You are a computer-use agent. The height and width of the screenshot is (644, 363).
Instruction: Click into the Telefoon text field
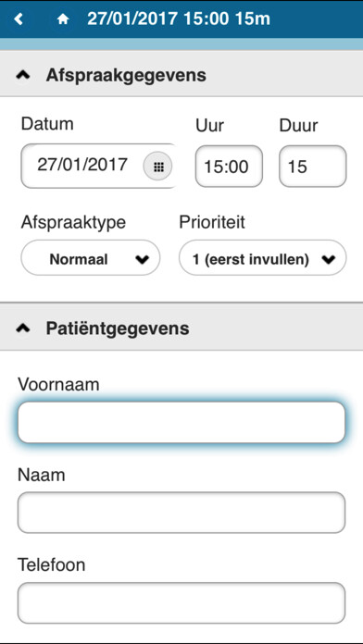[x=181, y=602]
